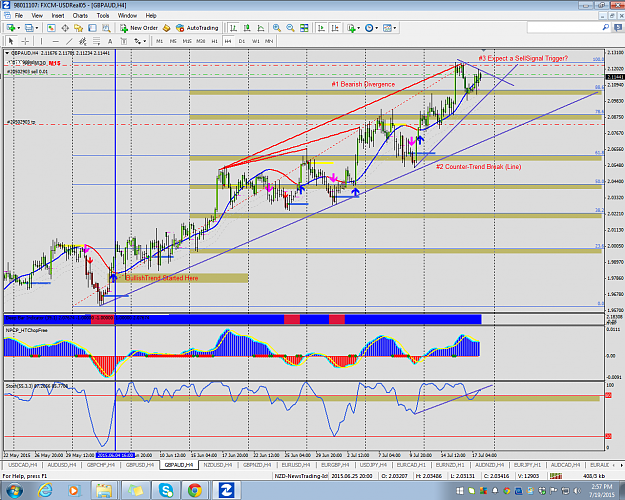Select the equidistant channel tool
This screenshot has width=625, height=500.
pyautogui.click(x=83, y=41)
